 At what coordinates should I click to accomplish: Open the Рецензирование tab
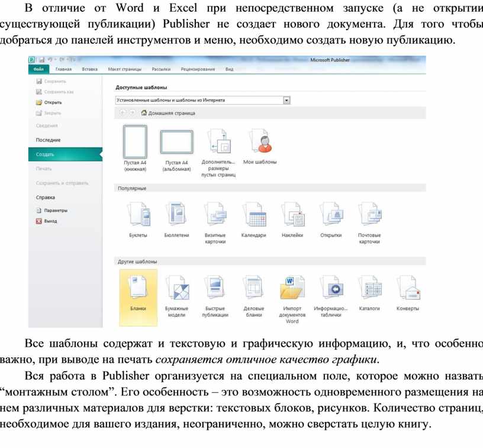tap(198, 69)
